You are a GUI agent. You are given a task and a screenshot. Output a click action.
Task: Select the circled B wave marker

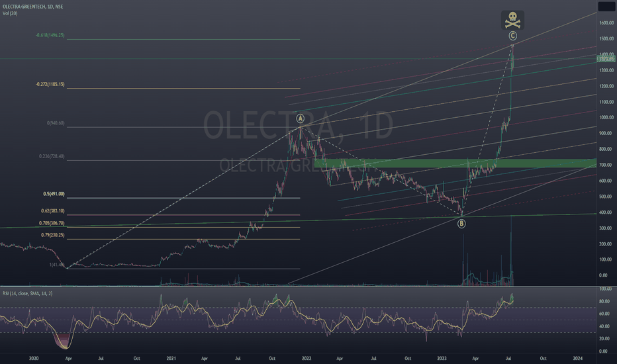point(461,224)
